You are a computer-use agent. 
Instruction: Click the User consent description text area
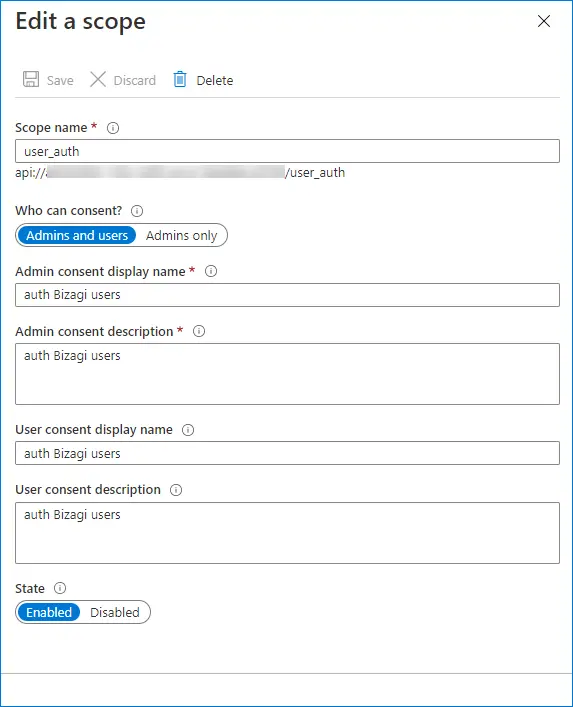[x=287, y=533]
